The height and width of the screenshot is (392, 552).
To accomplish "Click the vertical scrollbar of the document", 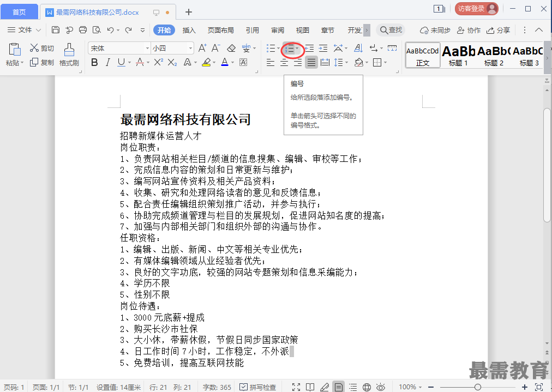I will pyautogui.click(x=547, y=165).
